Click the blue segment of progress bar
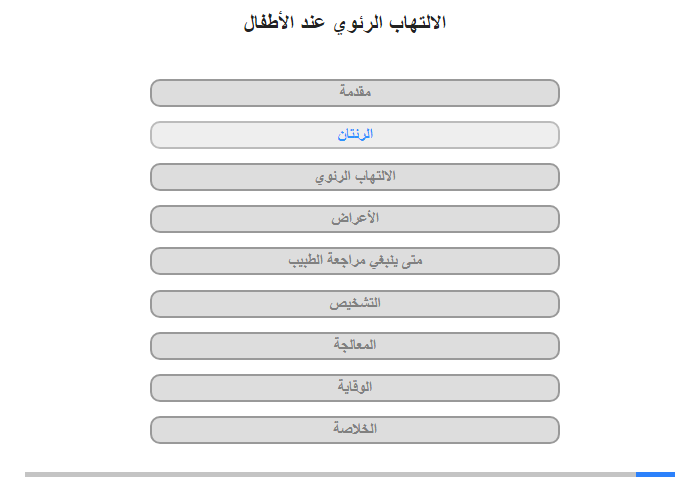 655,474
